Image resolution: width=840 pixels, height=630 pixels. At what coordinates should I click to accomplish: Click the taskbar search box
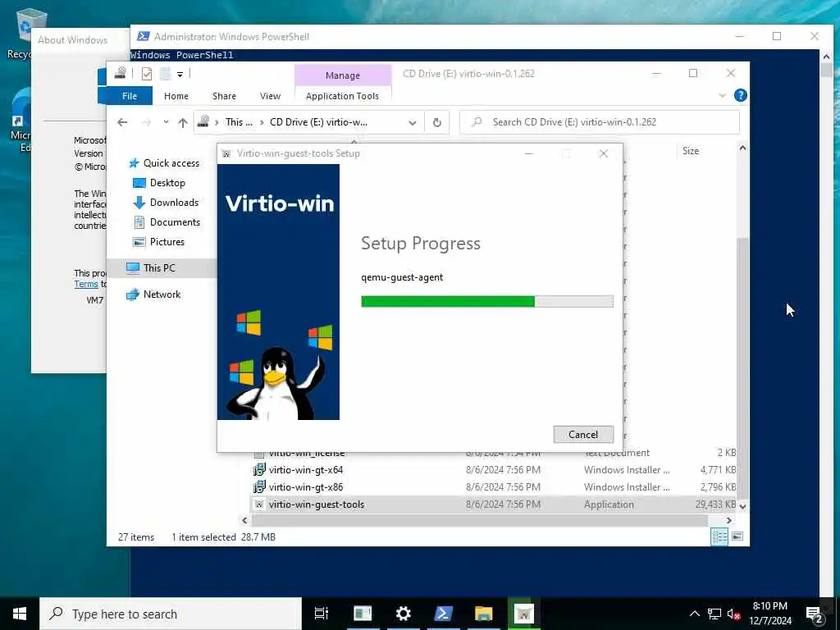pyautogui.click(x=171, y=614)
